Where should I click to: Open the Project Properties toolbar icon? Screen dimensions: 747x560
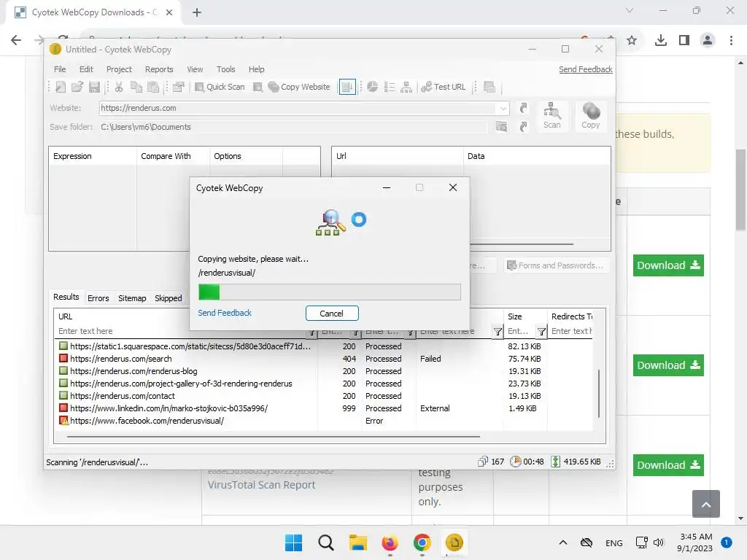point(178,87)
